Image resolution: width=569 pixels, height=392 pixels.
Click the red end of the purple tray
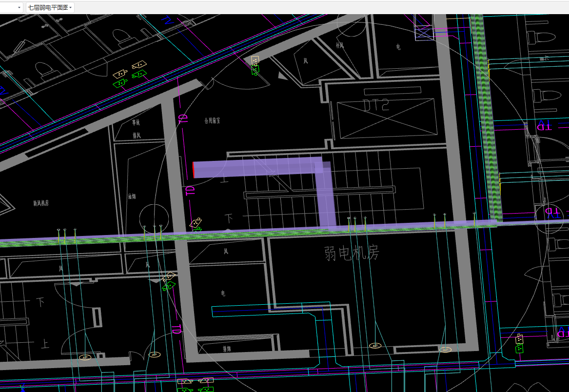(x=194, y=170)
